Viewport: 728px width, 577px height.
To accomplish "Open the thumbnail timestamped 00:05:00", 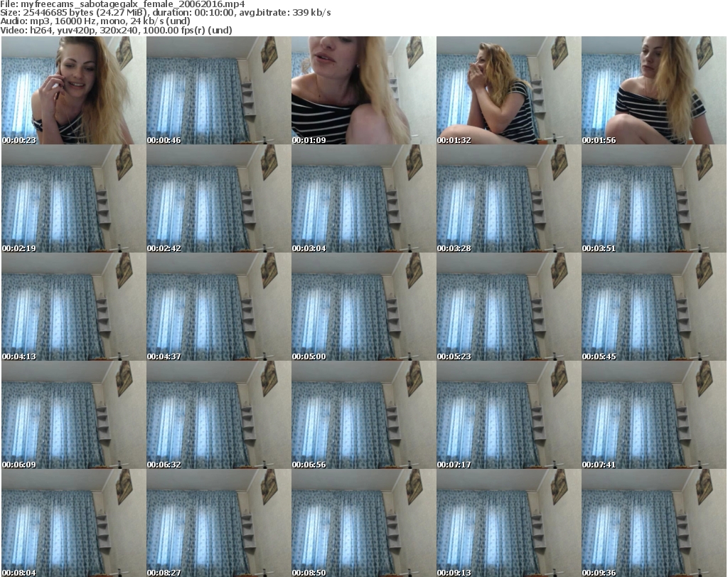I will (x=363, y=307).
